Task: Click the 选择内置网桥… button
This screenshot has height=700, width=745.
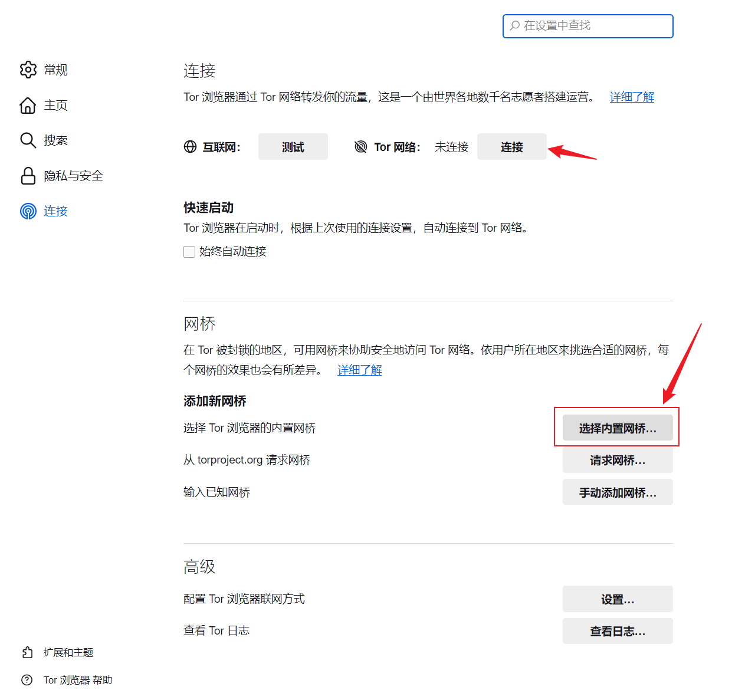Action: pos(618,428)
